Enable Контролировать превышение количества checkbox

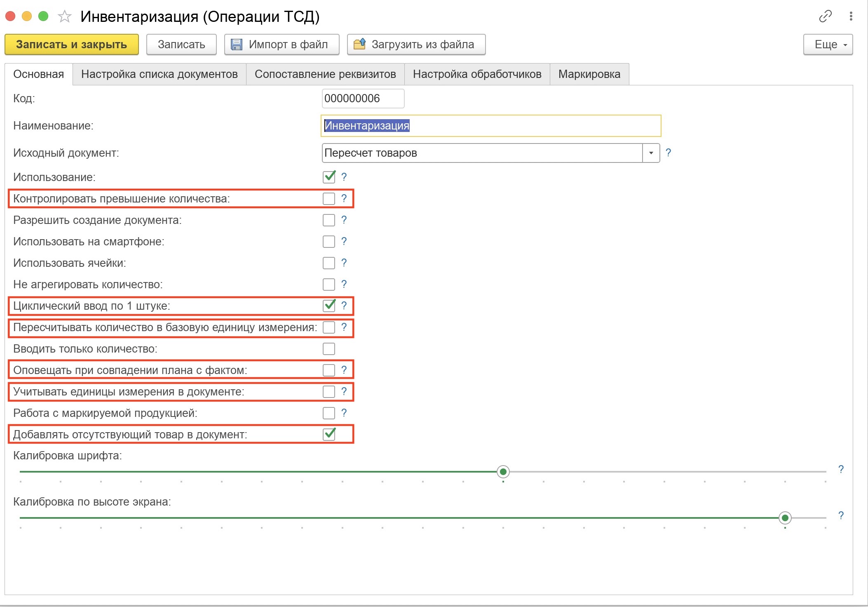(x=329, y=199)
